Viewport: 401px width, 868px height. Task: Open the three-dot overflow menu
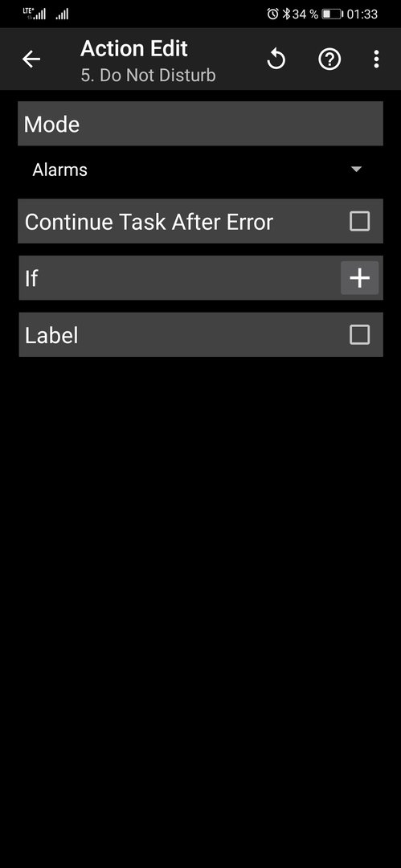point(376,59)
